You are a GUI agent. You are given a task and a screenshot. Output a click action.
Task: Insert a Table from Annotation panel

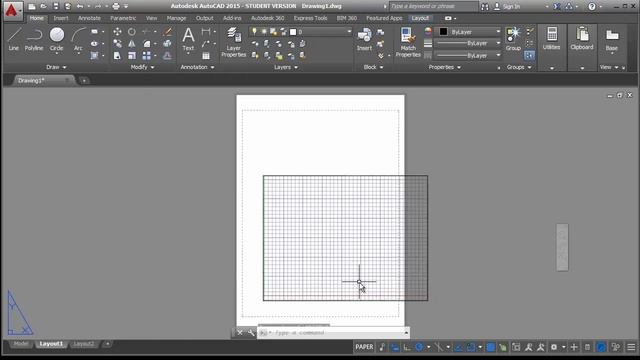206,56
